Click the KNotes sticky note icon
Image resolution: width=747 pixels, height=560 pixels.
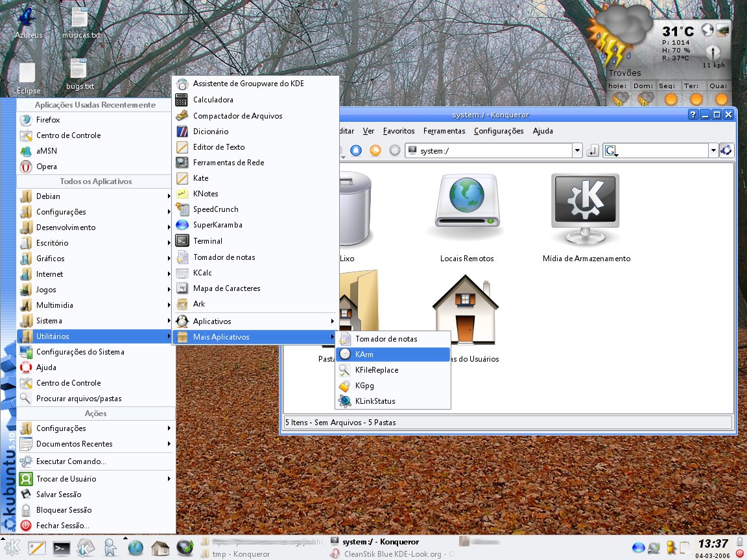click(182, 194)
